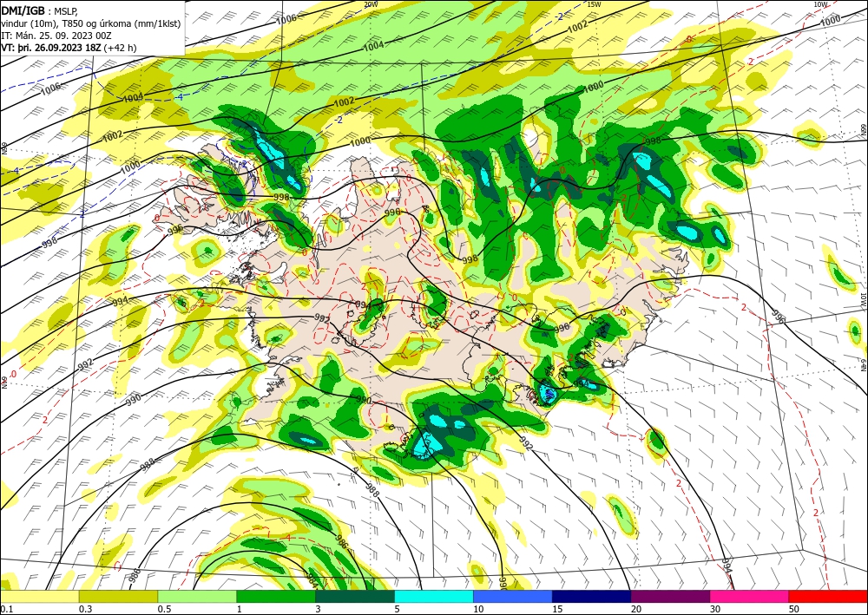Image resolution: width=868 pixels, height=615 pixels.
Task: Select the 'IT: Mán. 25. 09. 2023 00Z' line
Action: pos(56,36)
